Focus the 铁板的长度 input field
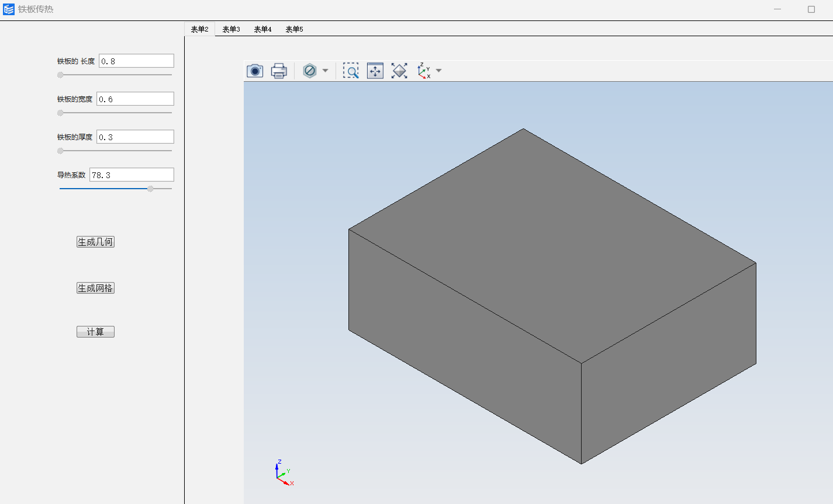Image resolution: width=833 pixels, height=504 pixels. point(136,61)
